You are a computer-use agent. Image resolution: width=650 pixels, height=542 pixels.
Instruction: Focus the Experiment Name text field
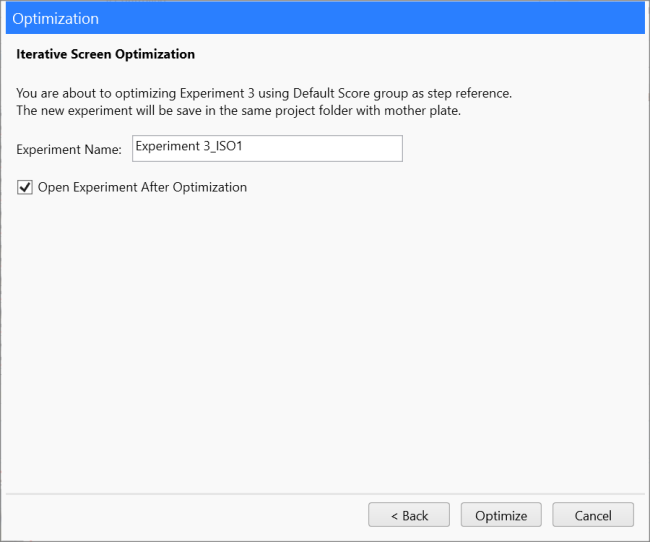[267, 148]
